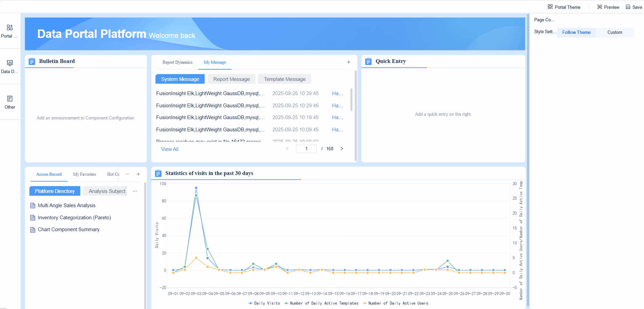Image resolution: width=644 pixels, height=309 pixels.
Task: Select Report Message filter
Action: pyautogui.click(x=232, y=79)
